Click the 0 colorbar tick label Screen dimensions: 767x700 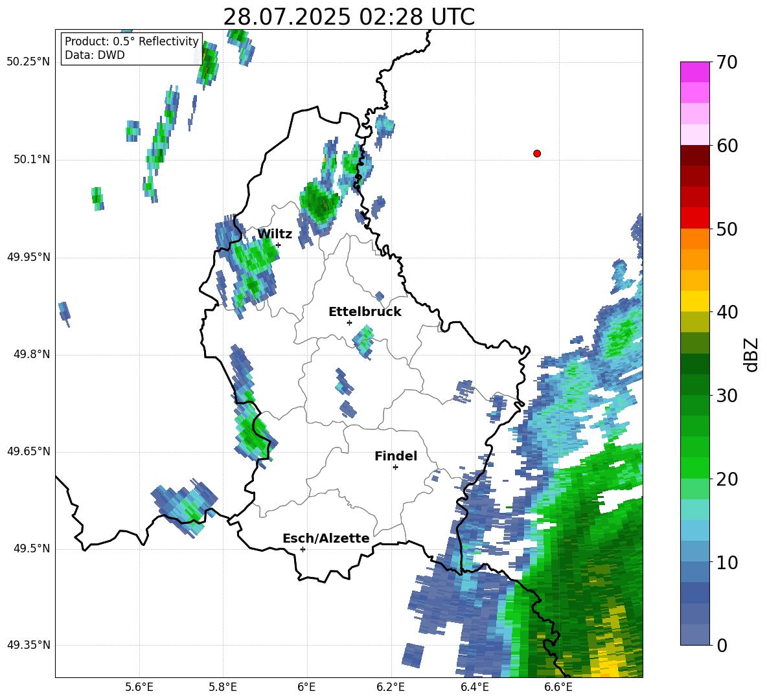[x=722, y=645]
